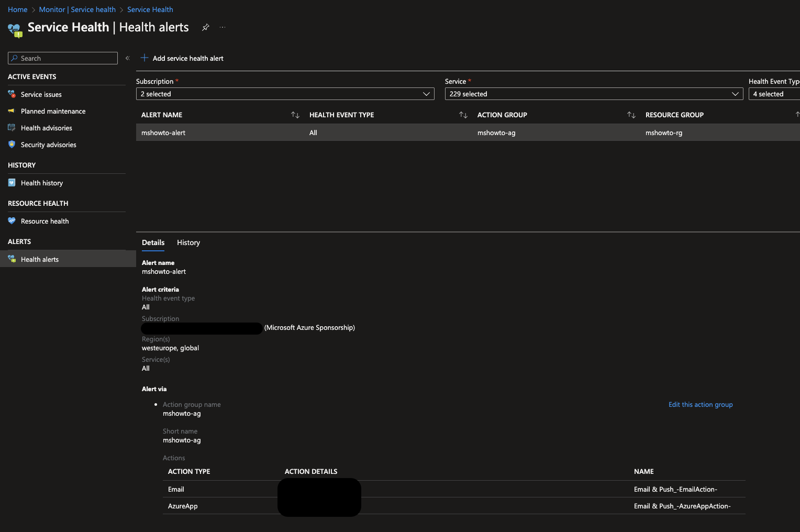This screenshot has width=800, height=532.
Task: Click the AzureApp action type row
Action: 454,506
